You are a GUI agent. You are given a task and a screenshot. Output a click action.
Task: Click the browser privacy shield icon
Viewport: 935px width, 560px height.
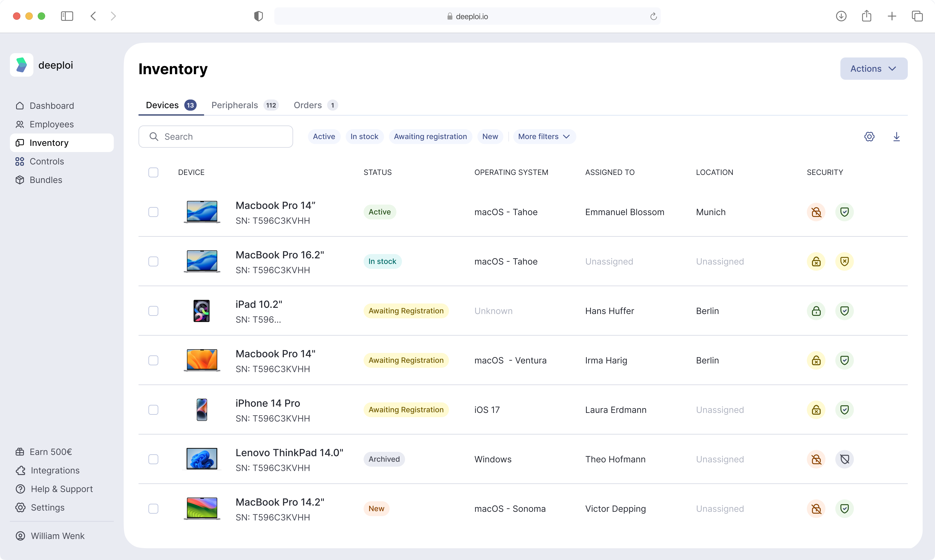tap(258, 16)
